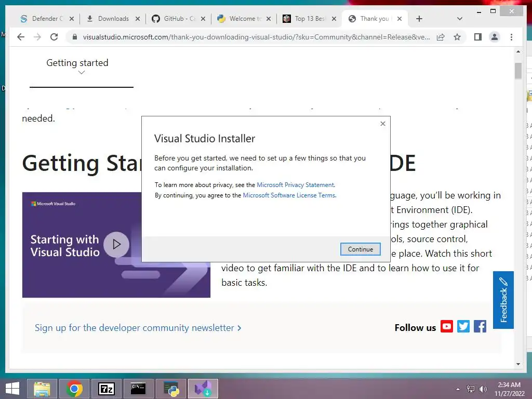Close the Visual Studio Installer dialog
The image size is (532, 399).
coord(383,124)
